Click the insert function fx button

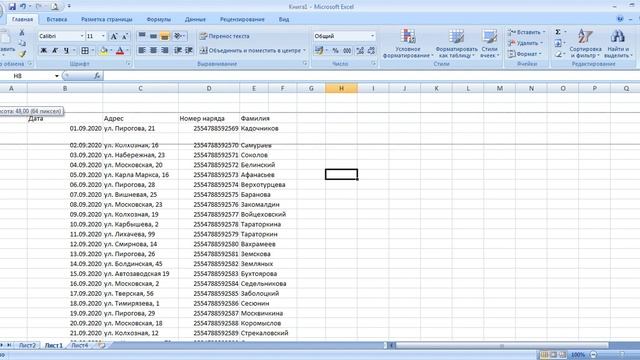pos(97,76)
